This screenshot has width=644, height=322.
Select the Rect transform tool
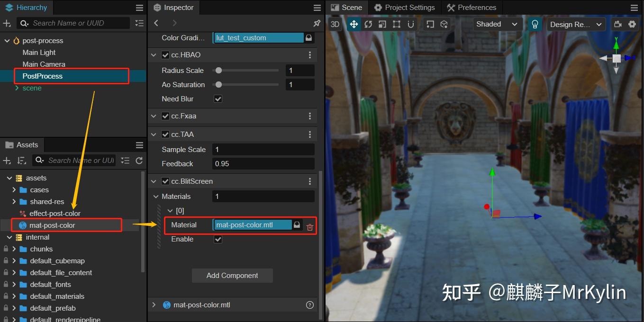(x=396, y=24)
